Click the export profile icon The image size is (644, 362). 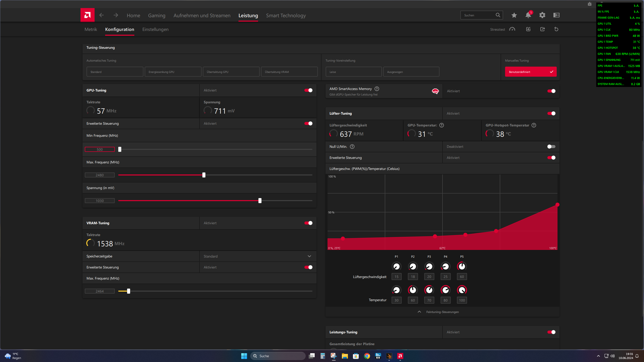[x=542, y=29]
